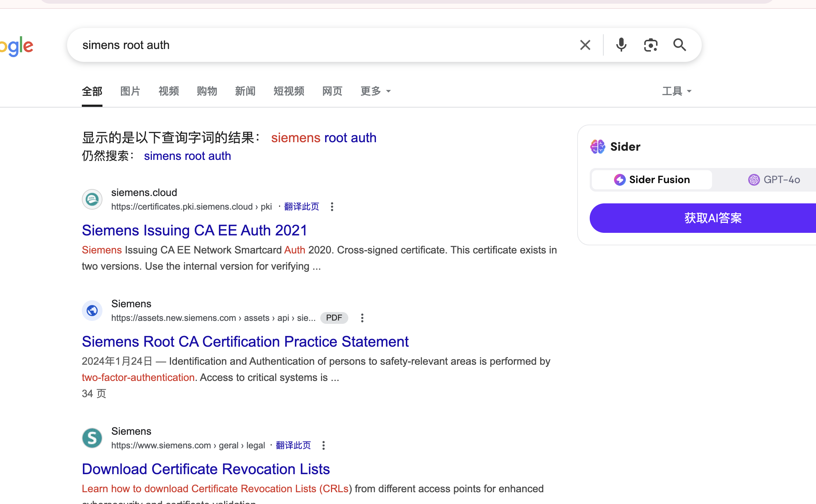Submit search with the magnifying glass icon
This screenshot has height=504, width=816.
(680, 45)
